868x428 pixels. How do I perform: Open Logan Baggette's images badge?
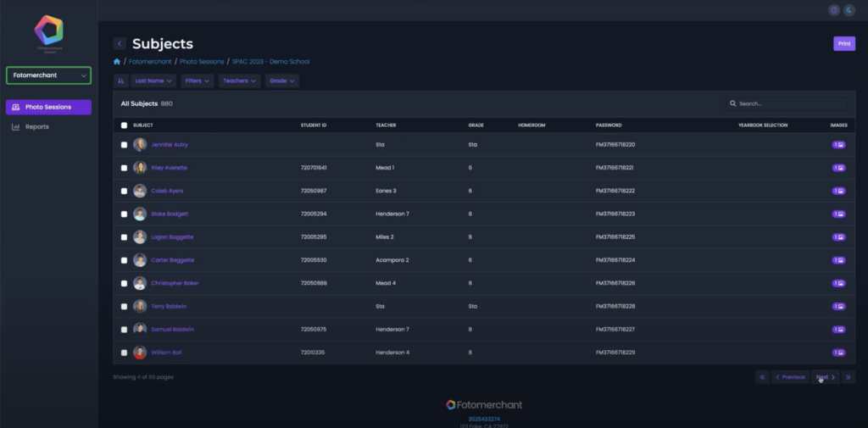click(x=838, y=237)
